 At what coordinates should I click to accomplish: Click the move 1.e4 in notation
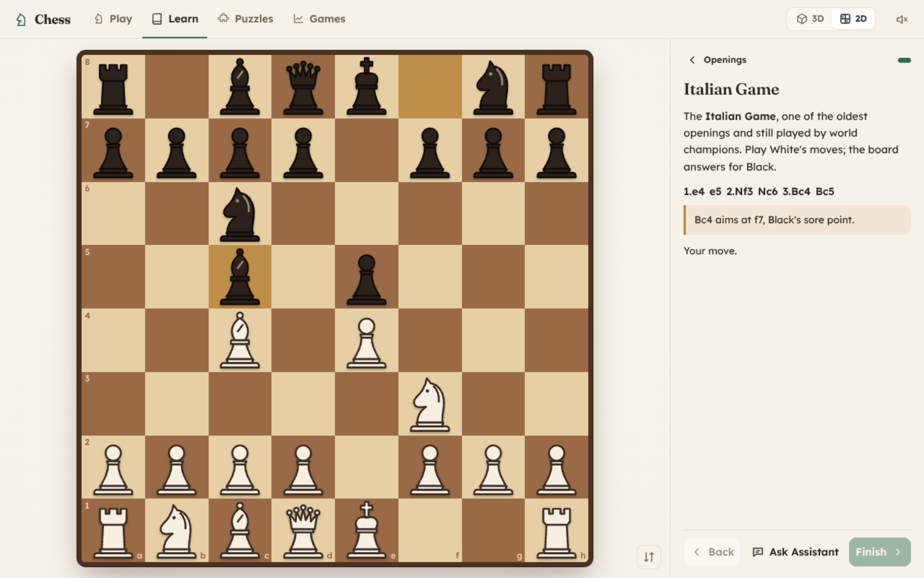pyautogui.click(x=694, y=191)
